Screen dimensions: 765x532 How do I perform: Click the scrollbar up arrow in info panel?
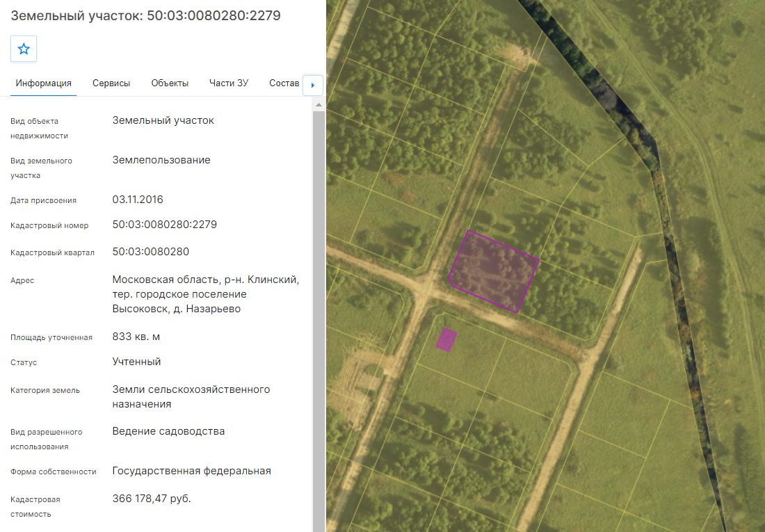(x=319, y=105)
